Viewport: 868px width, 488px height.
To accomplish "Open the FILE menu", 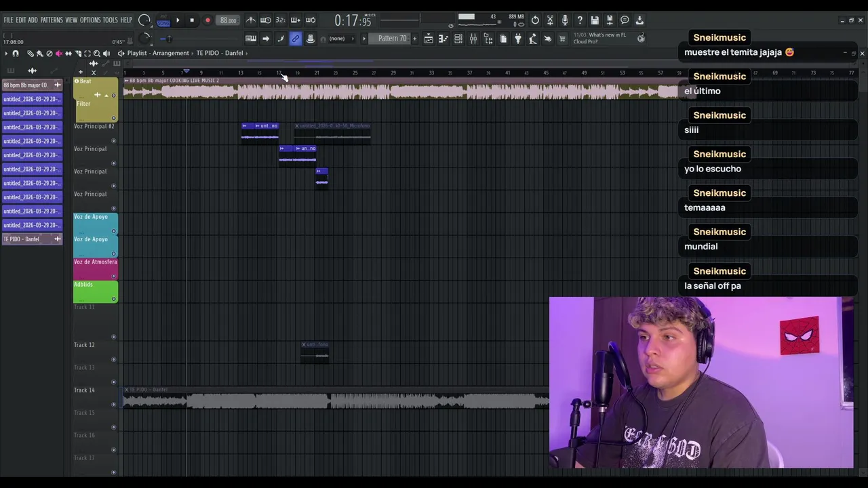I will (8, 20).
